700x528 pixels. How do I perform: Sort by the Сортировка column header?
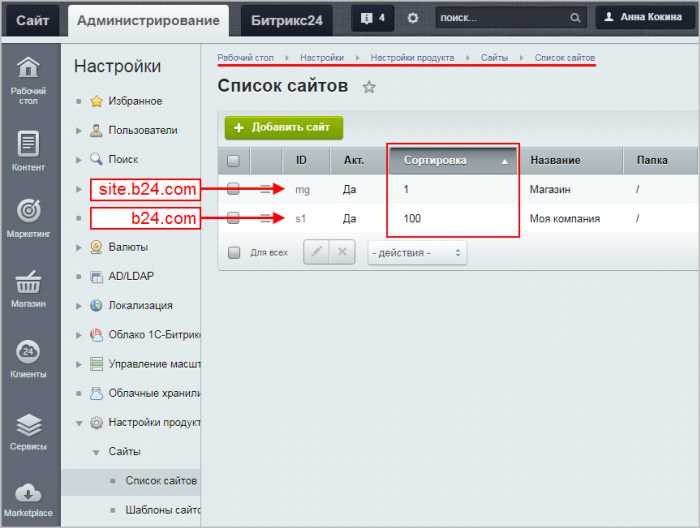click(x=453, y=160)
